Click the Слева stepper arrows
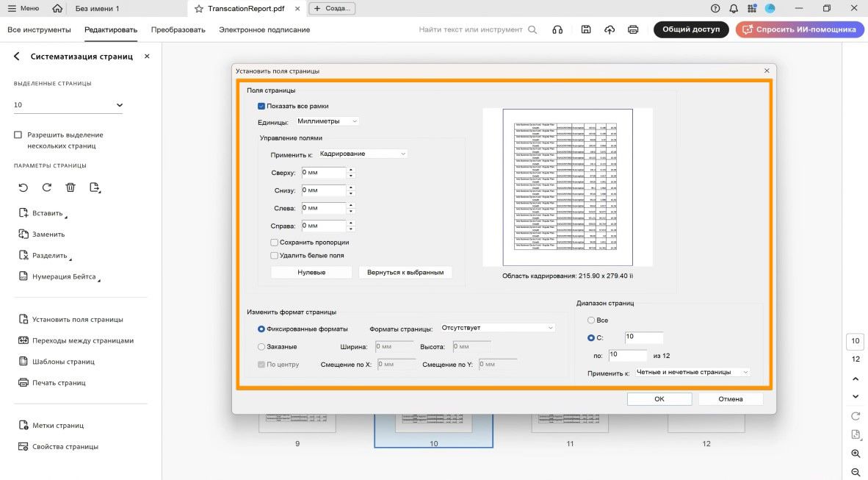868x480 pixels. (351, 209)
